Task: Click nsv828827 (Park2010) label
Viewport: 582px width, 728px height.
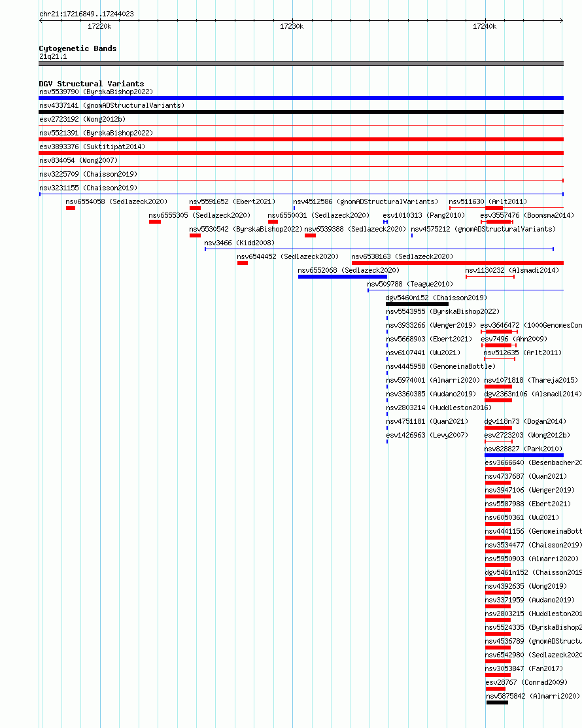Action: point(524,449)
